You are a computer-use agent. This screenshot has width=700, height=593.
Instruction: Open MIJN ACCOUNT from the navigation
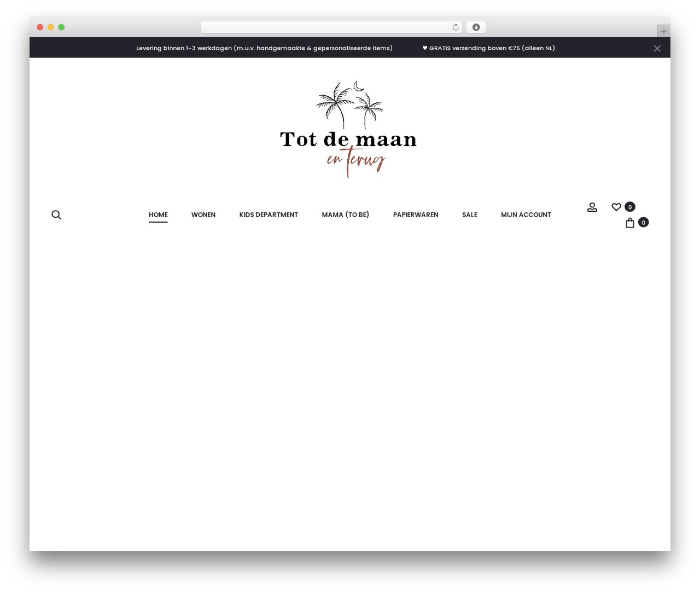point(526,215)
